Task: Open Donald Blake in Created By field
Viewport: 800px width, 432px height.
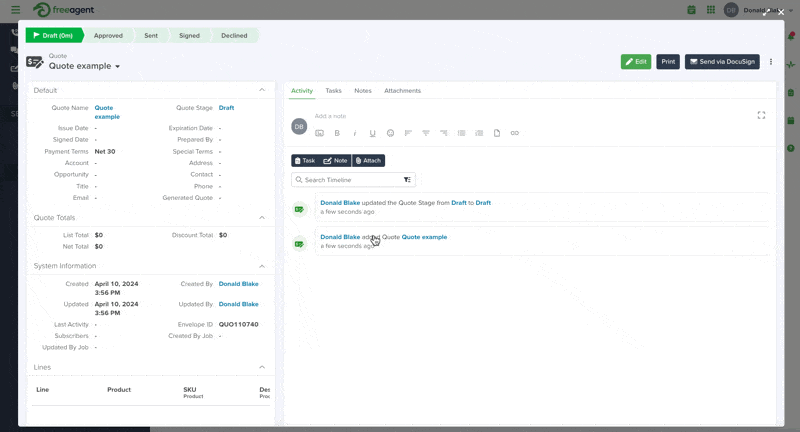Action: pos(239,284)
